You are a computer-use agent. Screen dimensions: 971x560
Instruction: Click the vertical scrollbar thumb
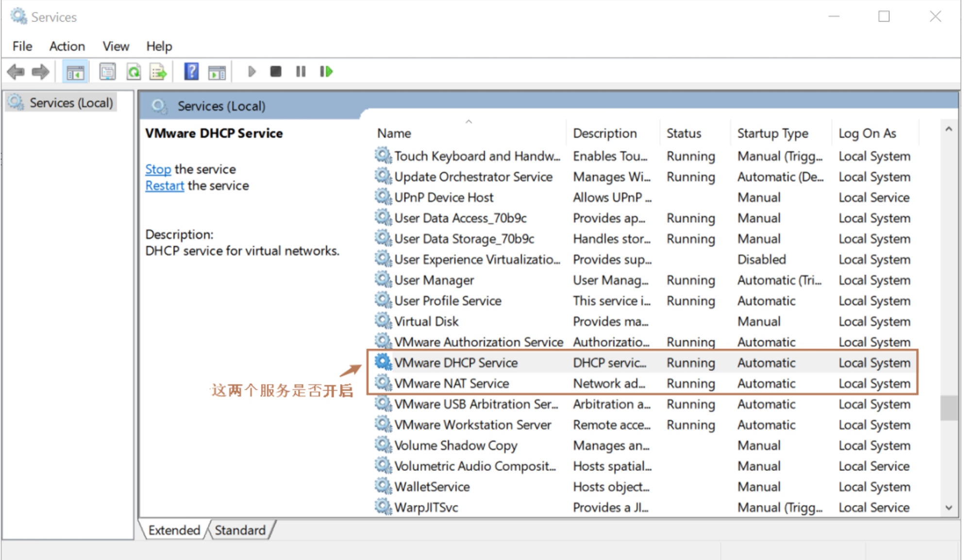click(x=949, y=408)
